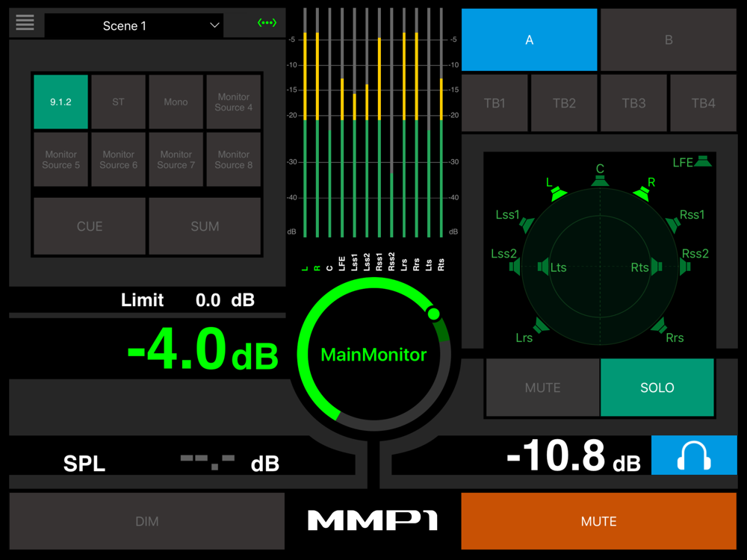Toggle the CUE button
747x560 pixels.
click(90, 226)
